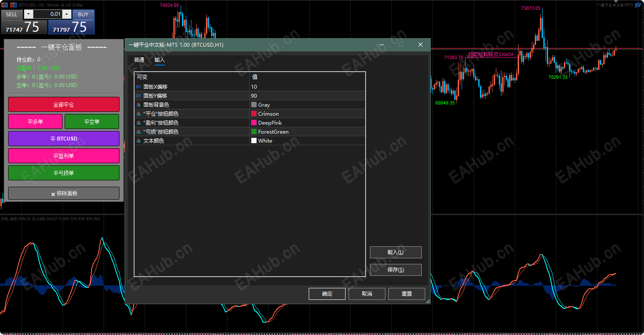Viewport: 644px width, 335px height.
Task: Click the color type icon for 面板背景色
Action: (138, 105)
